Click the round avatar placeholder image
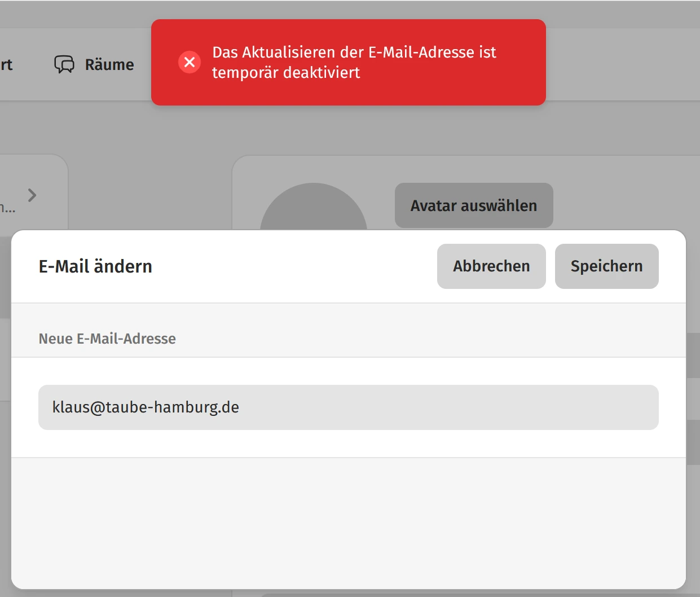 [x=313, y=209]
